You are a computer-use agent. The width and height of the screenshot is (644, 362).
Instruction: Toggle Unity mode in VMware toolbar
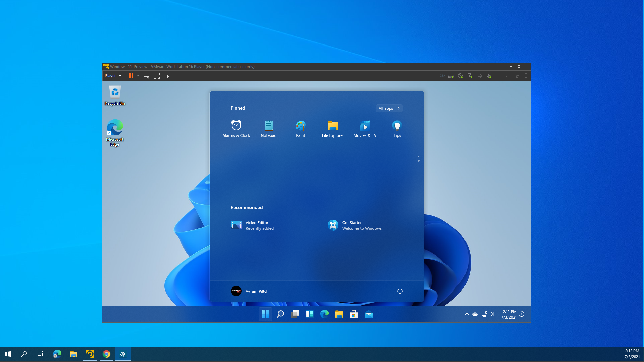[x=167, y=76]
